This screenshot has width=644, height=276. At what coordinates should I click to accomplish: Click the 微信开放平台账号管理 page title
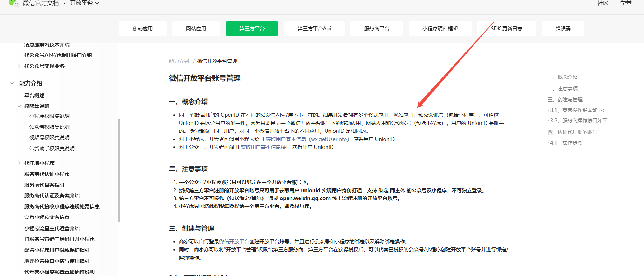205,78
